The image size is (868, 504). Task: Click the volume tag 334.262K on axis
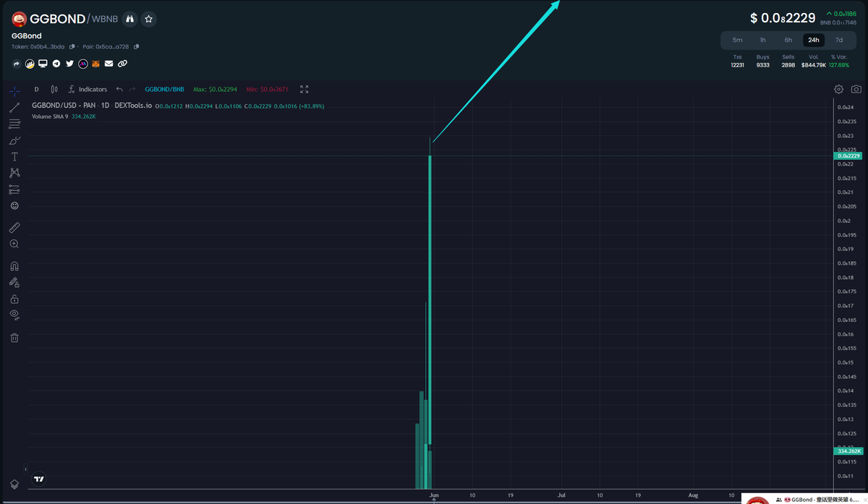tap(849, 451)
